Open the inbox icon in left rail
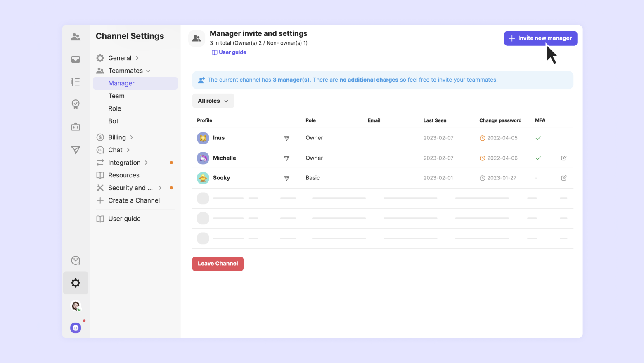644x363 pixels. [x=76, y=59]
